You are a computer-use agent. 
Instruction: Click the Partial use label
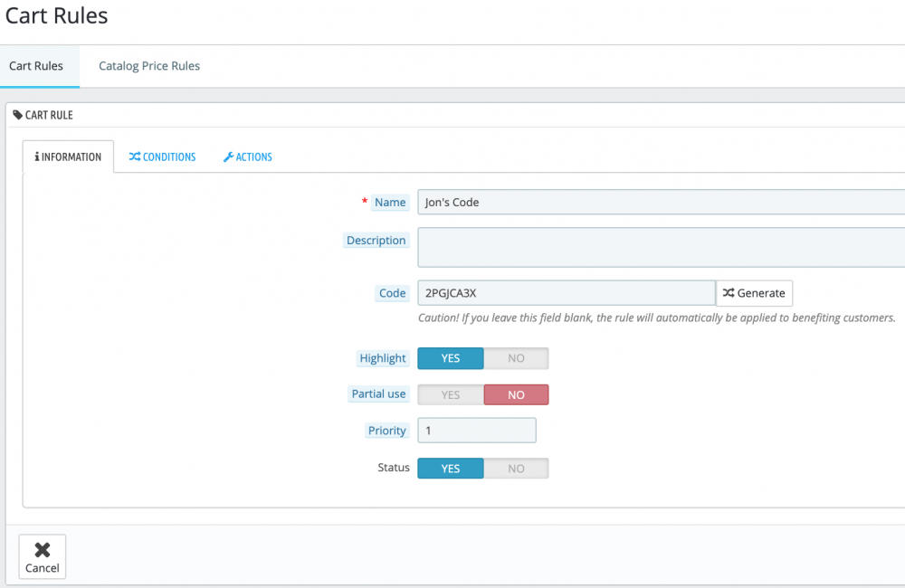pos(378,394)
